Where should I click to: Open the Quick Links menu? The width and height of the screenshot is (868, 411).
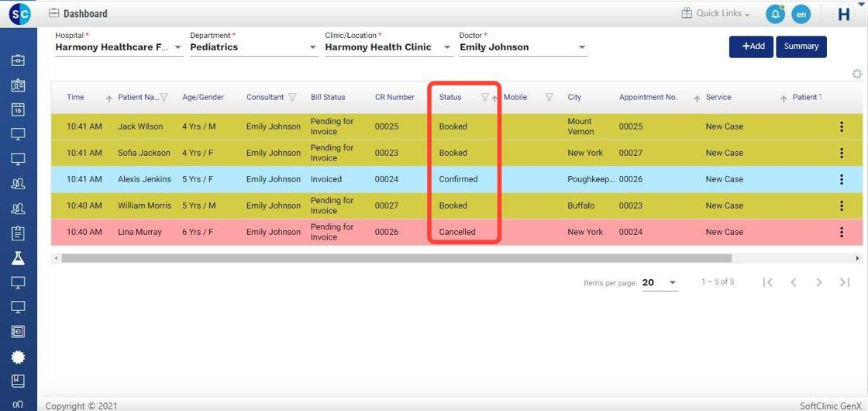(x=715, y=13)
